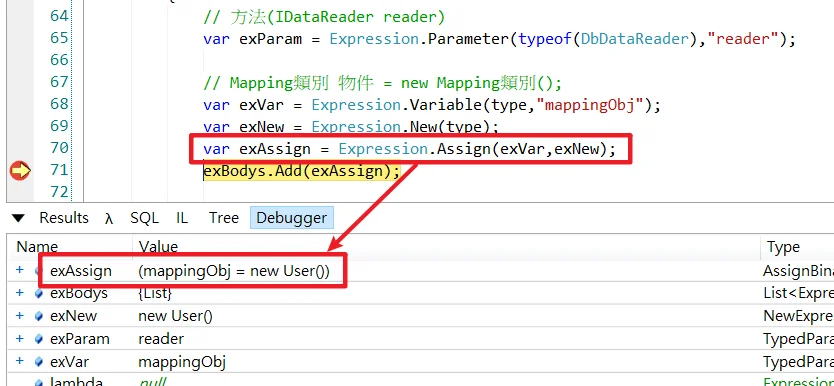Click the exParam variable icon

point(38,339)
